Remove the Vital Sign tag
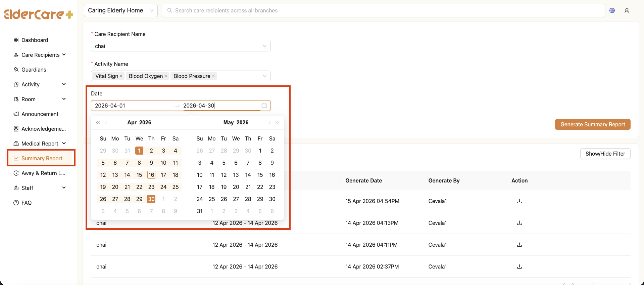This screenshot has width=644, height=285. tap(121, 76)
